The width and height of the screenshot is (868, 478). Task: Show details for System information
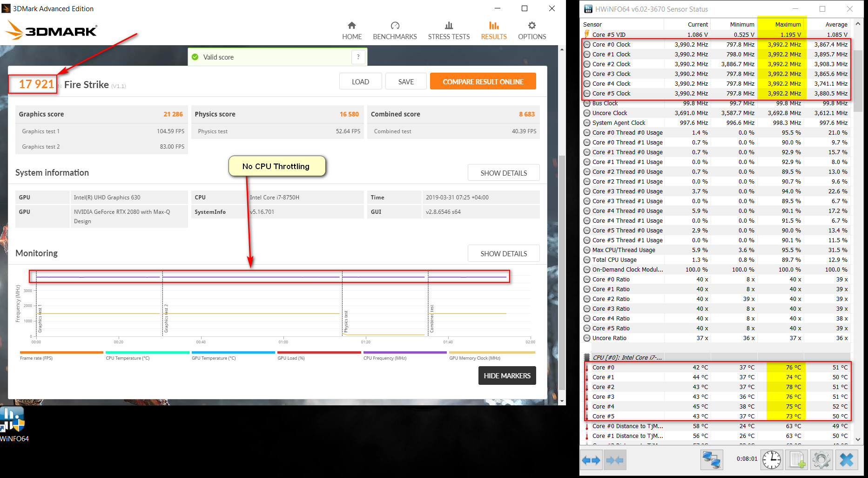tap(504, 173)
